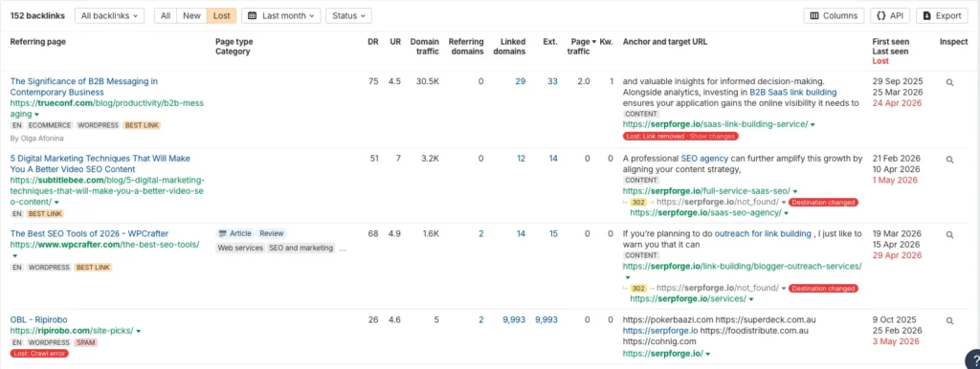The width and height of the screenshot is (980, 369).
Task: Expand trueconf.com referring URL caret
Action: tap(37, 115)
